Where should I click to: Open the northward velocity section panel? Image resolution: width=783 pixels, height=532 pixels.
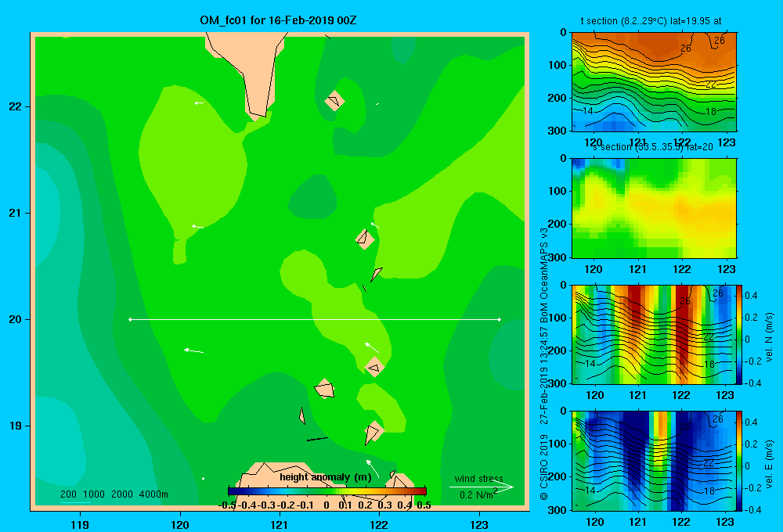(x=653, y=334)
